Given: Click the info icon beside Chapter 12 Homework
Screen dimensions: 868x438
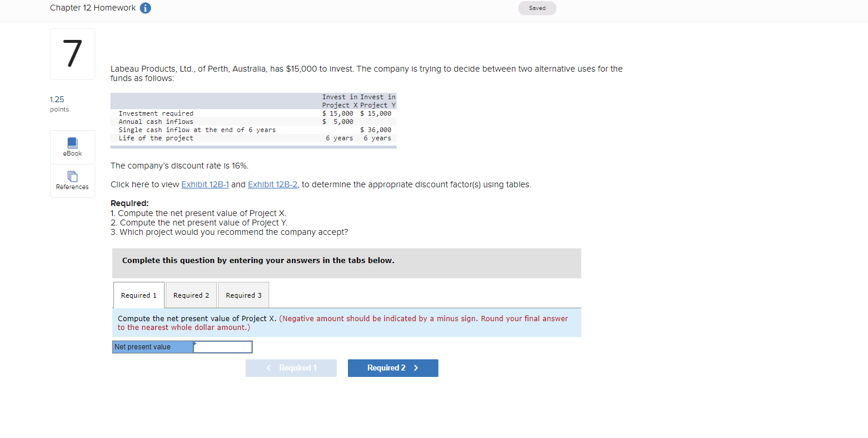Looking at the screenshot, I should pyautogui.click(x=145, y=8).
